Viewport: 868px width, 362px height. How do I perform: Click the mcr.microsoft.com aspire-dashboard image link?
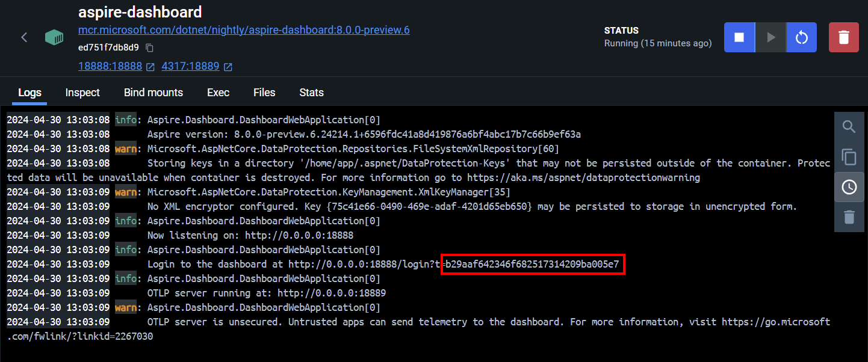244,29
